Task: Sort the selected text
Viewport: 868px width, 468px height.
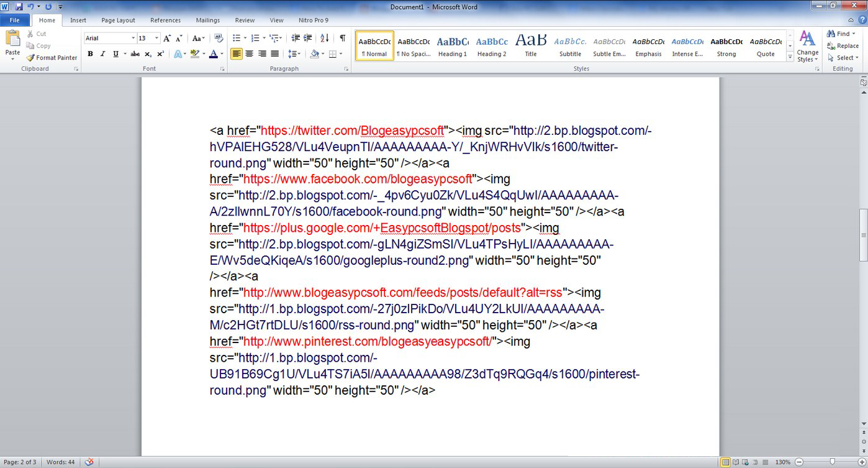Action: (x=325, y=39)
